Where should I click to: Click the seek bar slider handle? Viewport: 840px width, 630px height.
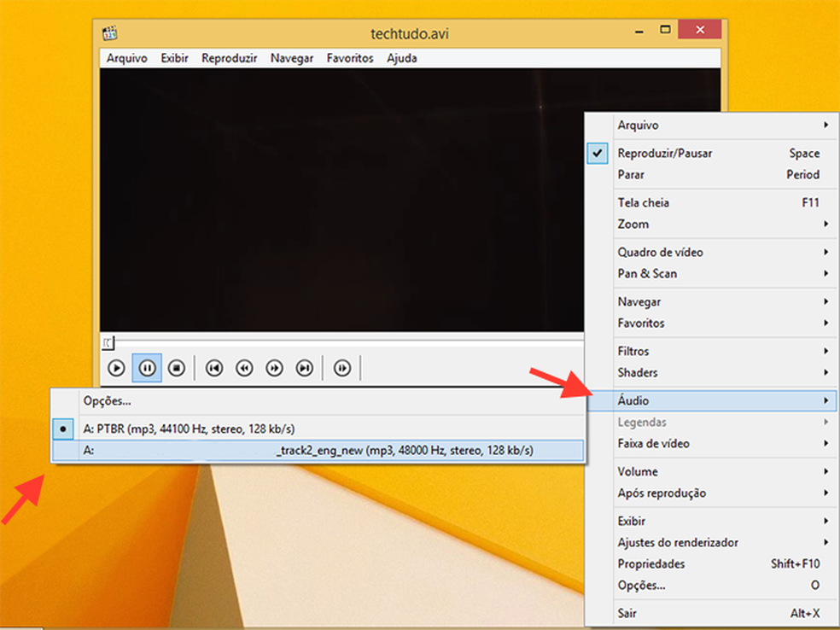click(107, 342)
